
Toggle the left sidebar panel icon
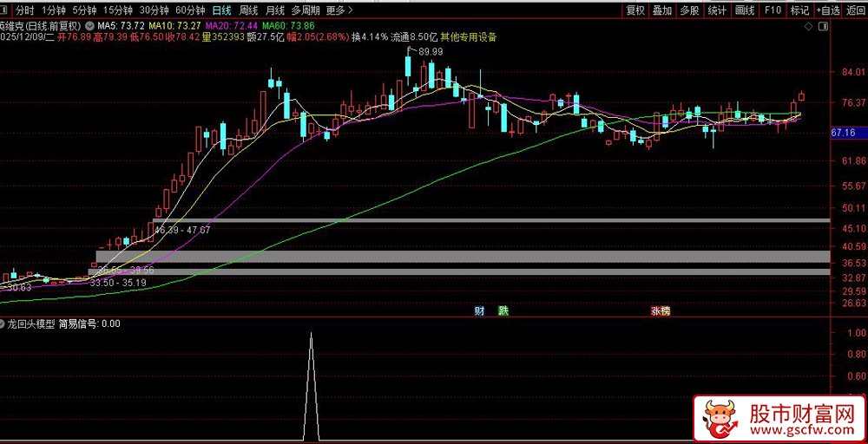(3, 10)
